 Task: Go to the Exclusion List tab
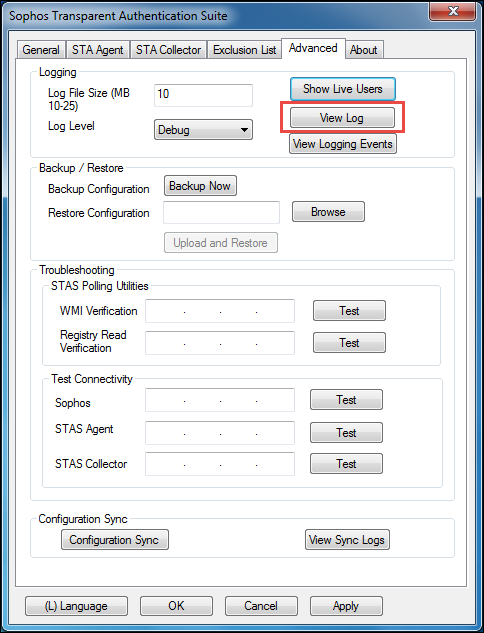coord(244,50)
